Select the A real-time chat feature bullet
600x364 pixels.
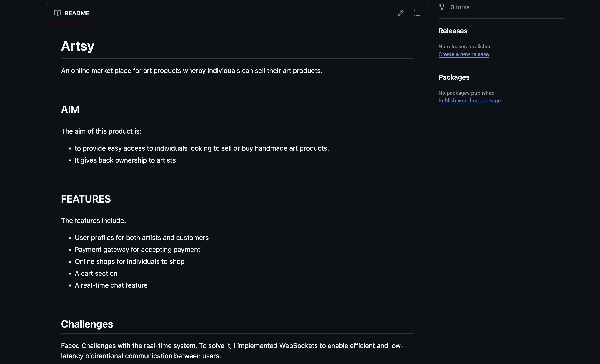click(111, 285)
